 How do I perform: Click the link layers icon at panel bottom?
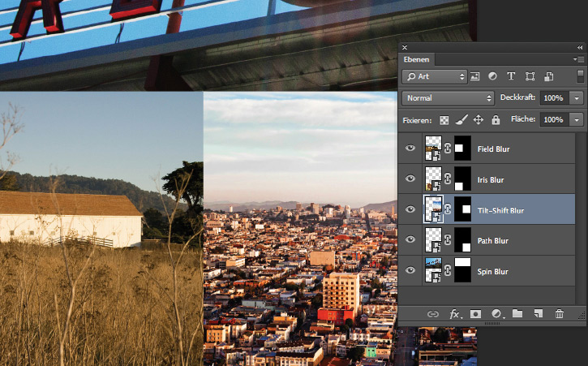tap(433, 314)
